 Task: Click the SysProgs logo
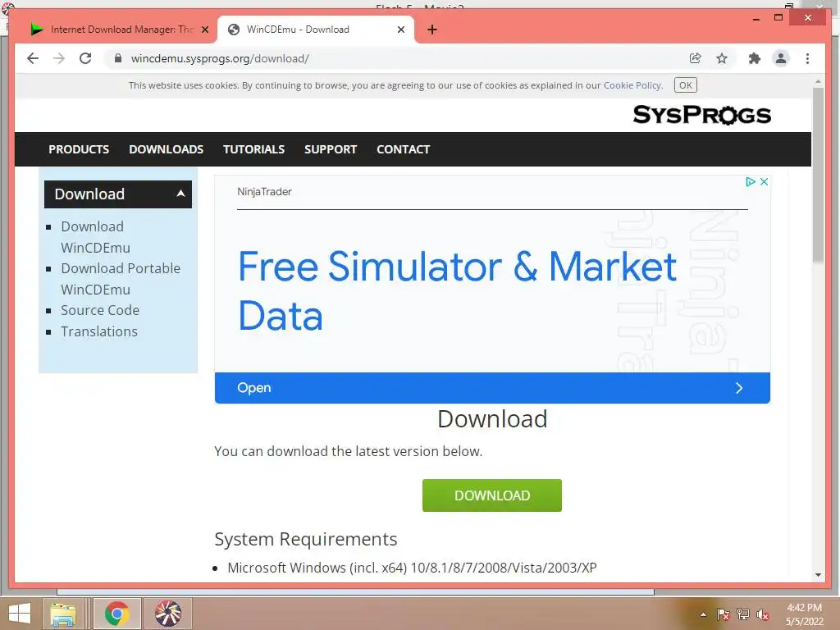(x=702, y=114)
